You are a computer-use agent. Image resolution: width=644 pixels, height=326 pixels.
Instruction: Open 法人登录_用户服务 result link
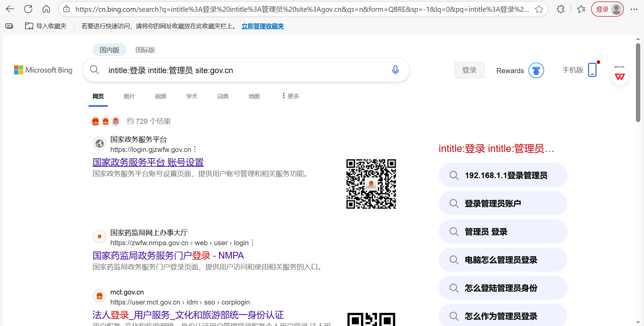tap(188, 315)
